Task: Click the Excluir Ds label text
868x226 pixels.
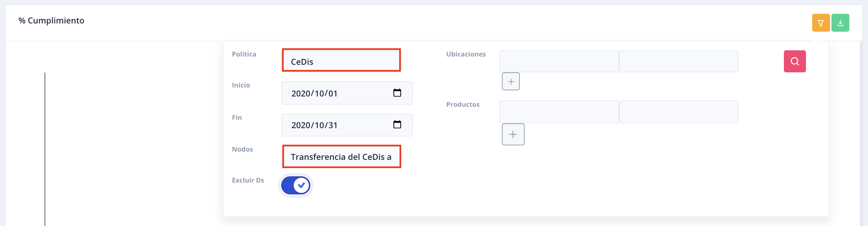Action: pyautogui.click(x=248, y=180)
